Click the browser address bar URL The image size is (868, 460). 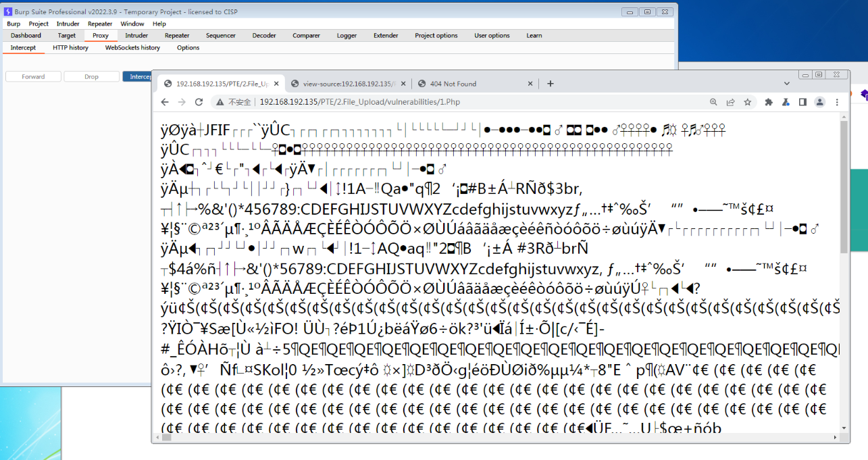[x=360, y=102]
